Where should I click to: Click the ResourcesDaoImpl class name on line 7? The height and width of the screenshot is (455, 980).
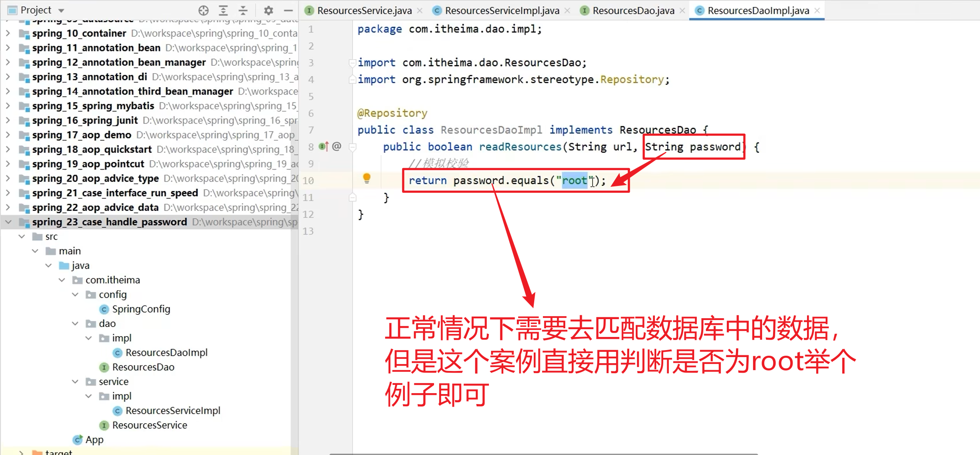coord(491,130)
